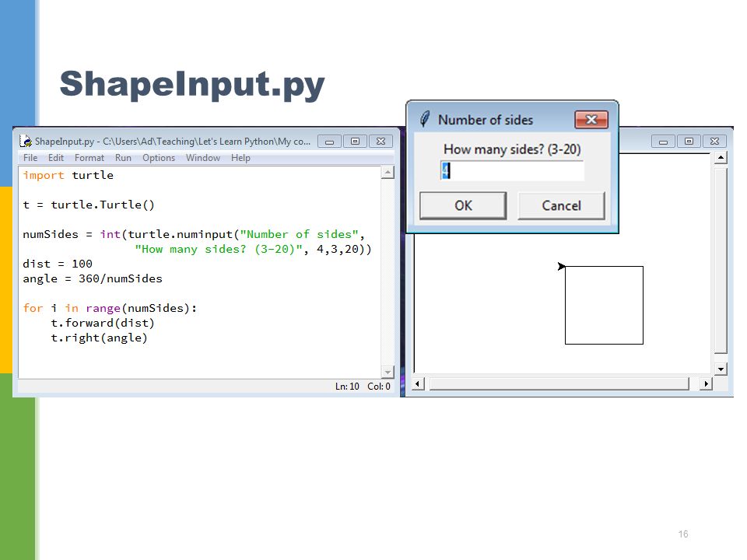Click turtle window scroll up arrow
The width and height of the screenshot is (747, 560).
click(721, 158)
